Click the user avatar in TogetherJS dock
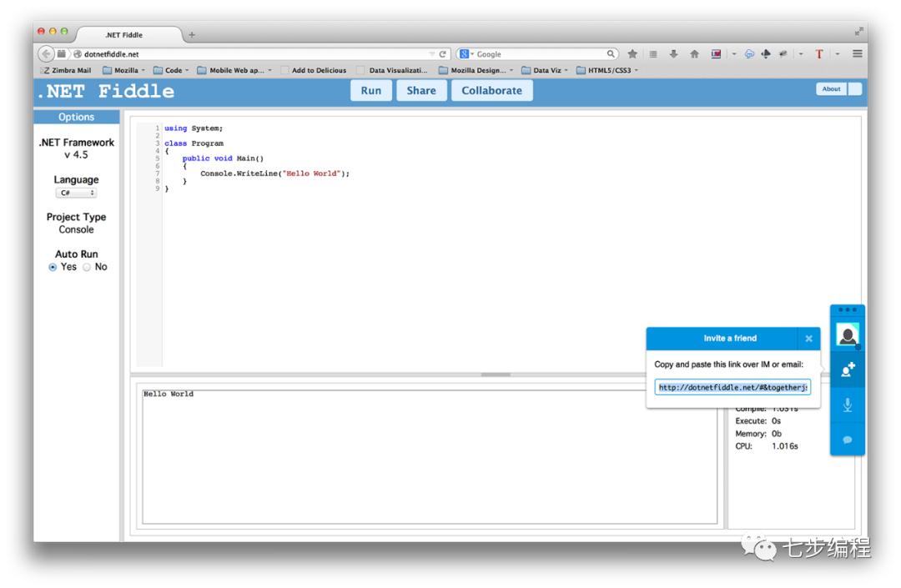 pos(848,334)
